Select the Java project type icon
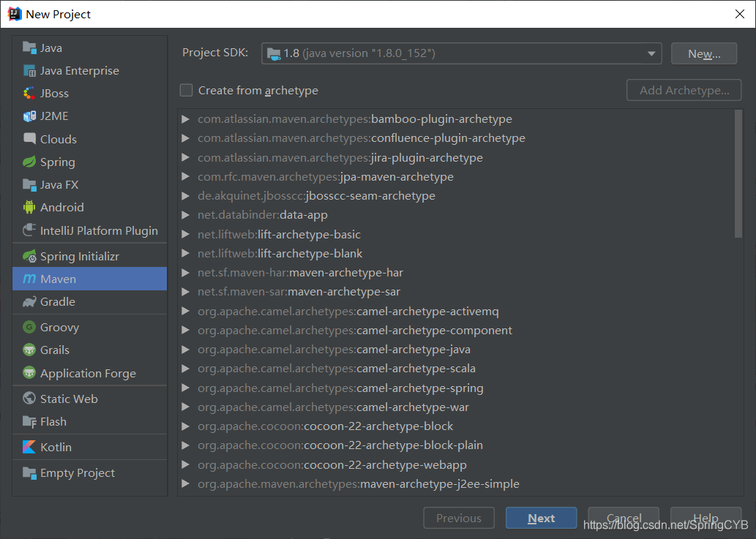Screen dimensions: 756x539 point(29,48)
